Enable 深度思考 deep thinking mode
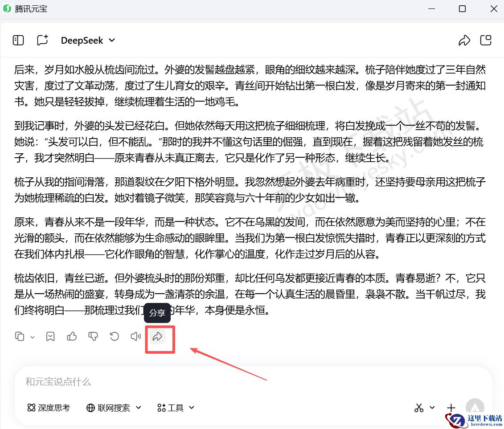This screenshot has width=504, height=429. [49, 407]
